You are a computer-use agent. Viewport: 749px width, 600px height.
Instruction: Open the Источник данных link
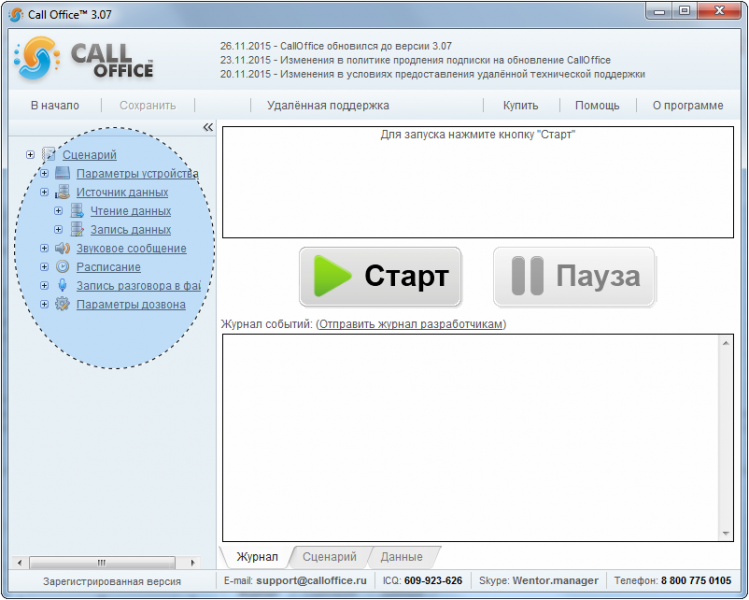click(122, 192)
